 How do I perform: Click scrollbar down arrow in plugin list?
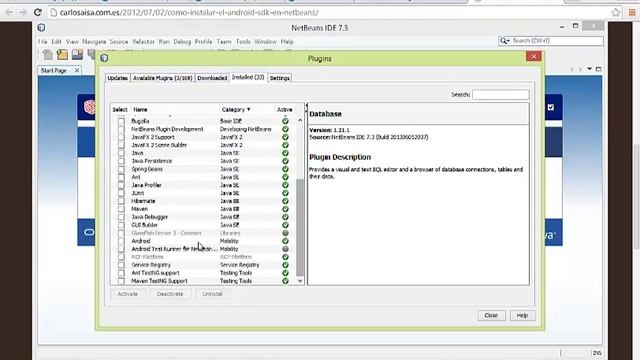300,281
